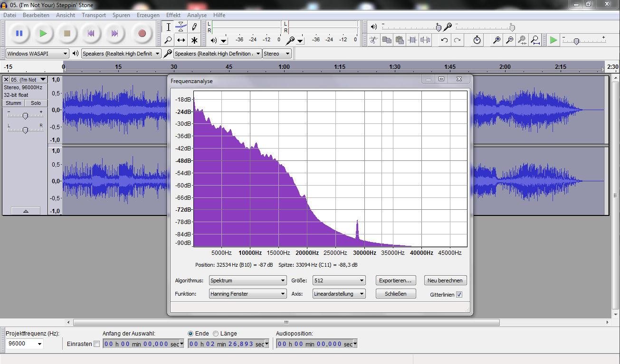Toggle the Gitterlinien checkbox

(459, 294)
